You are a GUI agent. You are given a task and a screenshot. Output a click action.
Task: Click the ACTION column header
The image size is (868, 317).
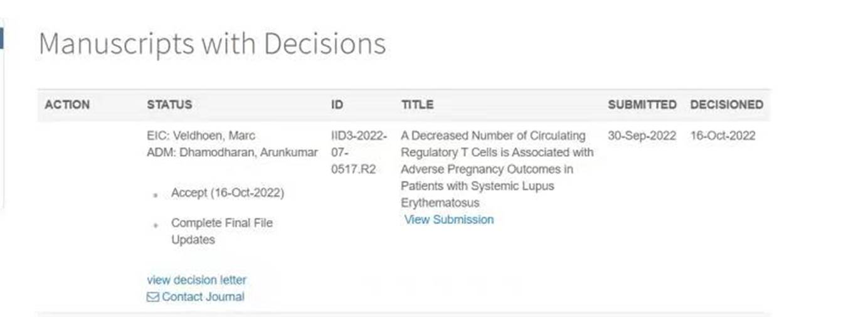coord(67,105)
